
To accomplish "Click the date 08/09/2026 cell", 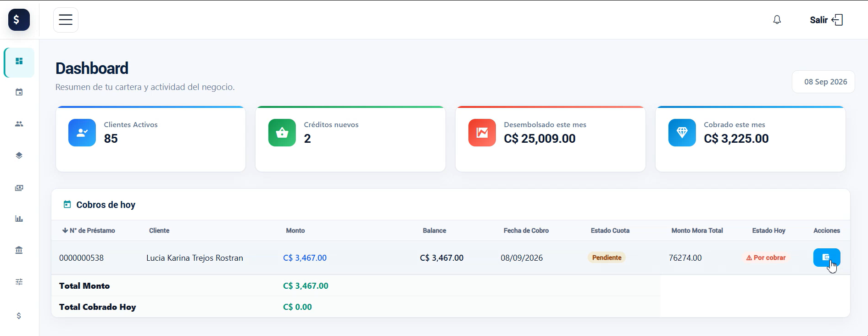I will [x=522, y=258].
